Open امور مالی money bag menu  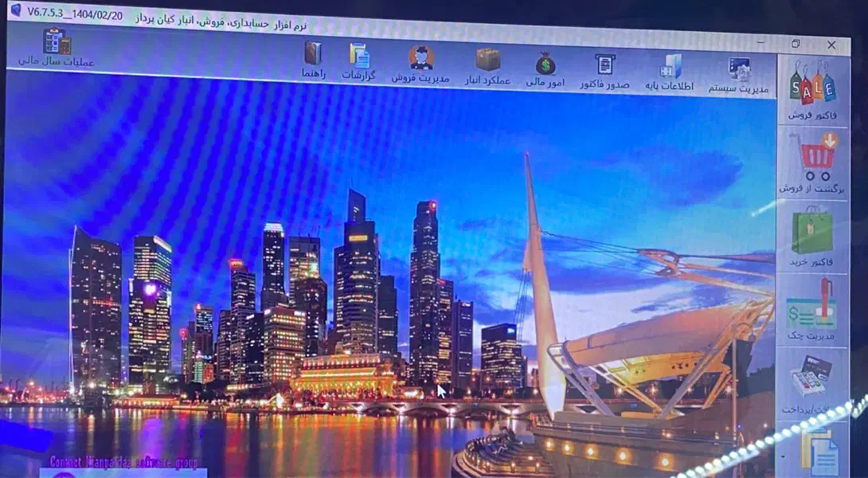pyautogui.click(x=545, y=70)
